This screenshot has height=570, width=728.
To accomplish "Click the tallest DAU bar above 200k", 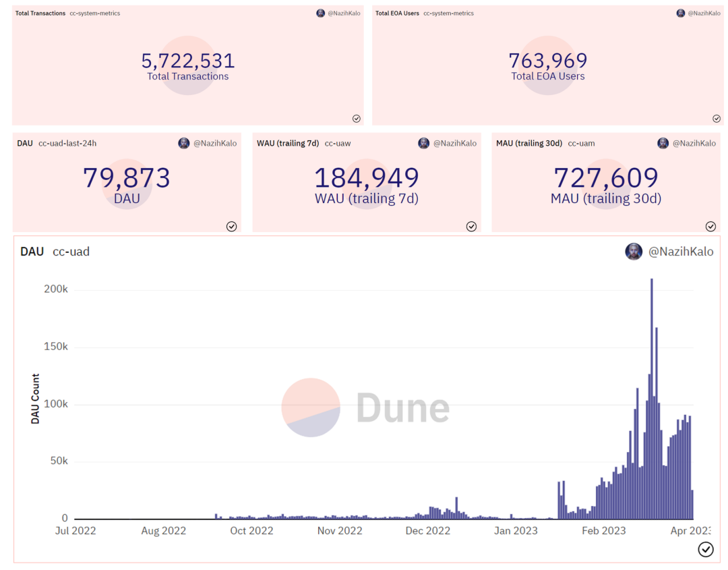I will (651, 399).
